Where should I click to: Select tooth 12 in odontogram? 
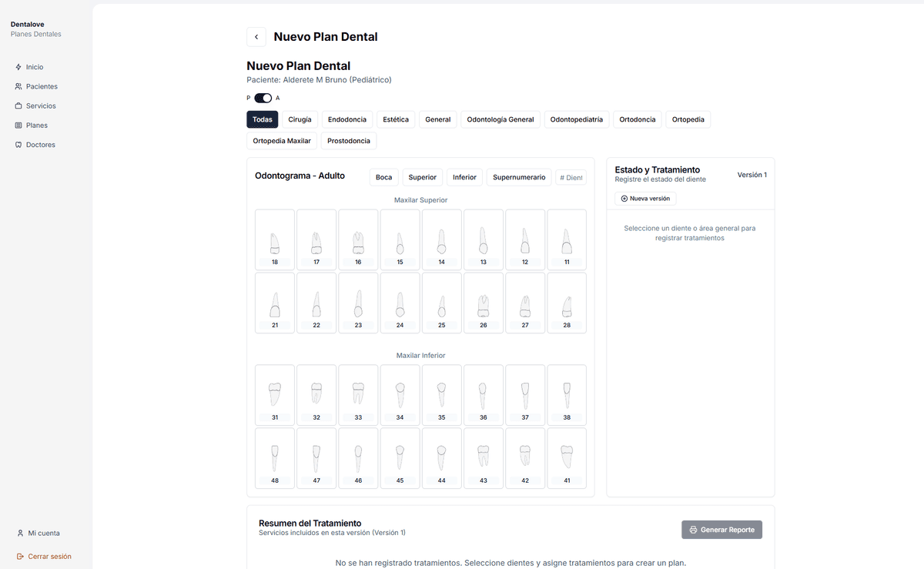pos(525,239)
